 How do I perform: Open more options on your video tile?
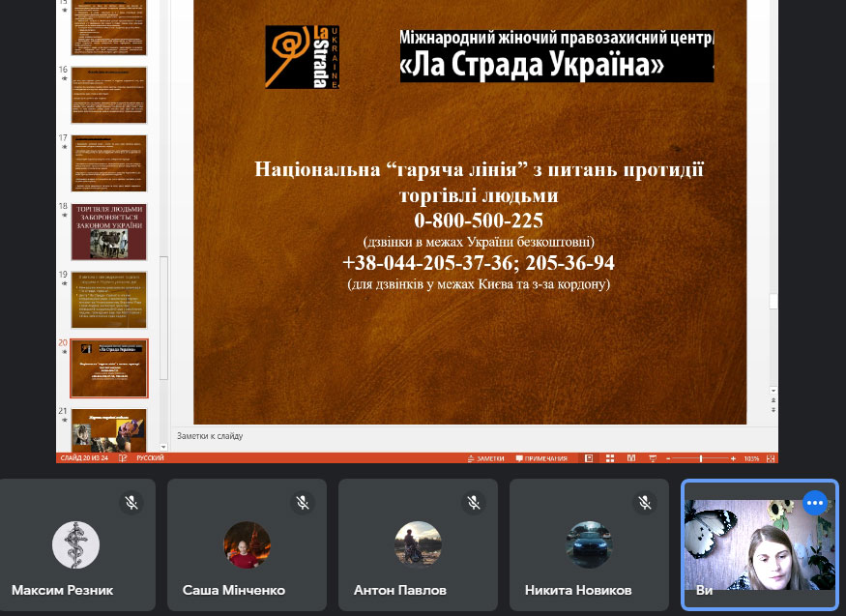coord(815,503)
